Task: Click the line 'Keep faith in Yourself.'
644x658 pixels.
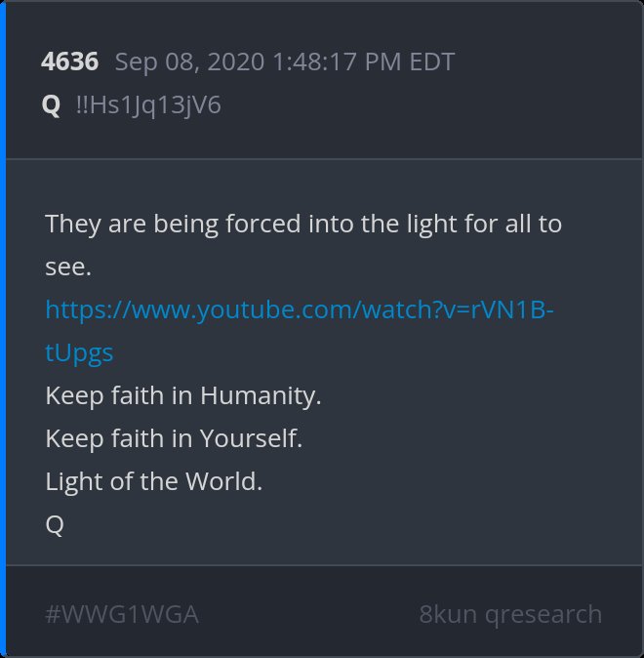Action: (174, 439)
